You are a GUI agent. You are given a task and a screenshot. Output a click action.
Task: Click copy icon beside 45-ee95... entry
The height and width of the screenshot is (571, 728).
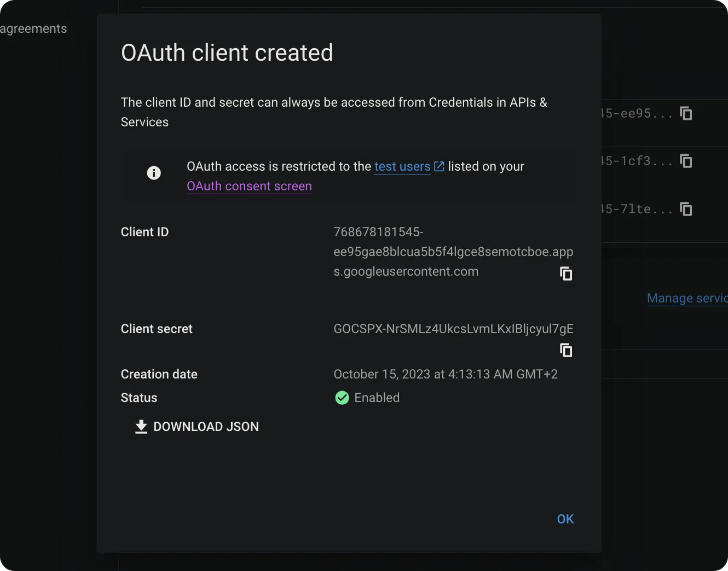point(686,113)
